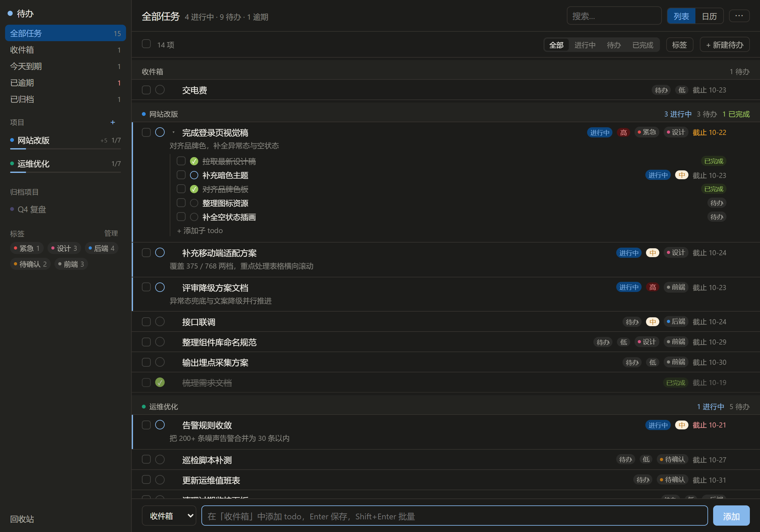
Task: Toggle select-all checkbox beside 14 项
Action: click(x=146, y=44)
